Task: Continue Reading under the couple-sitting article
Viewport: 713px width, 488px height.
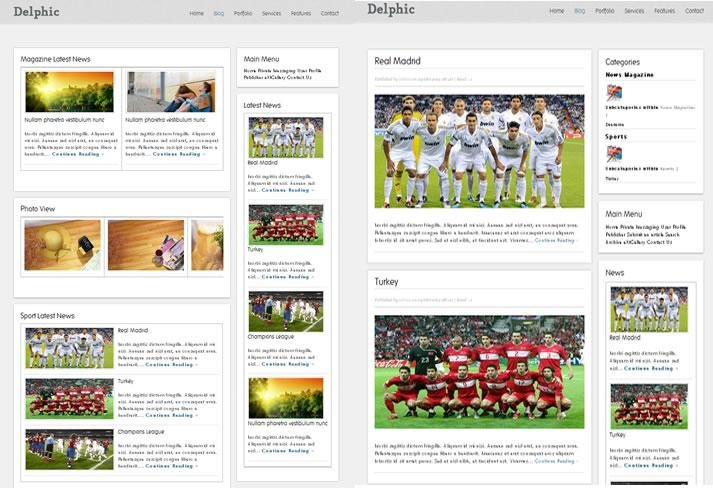Action: click(179, 154)
